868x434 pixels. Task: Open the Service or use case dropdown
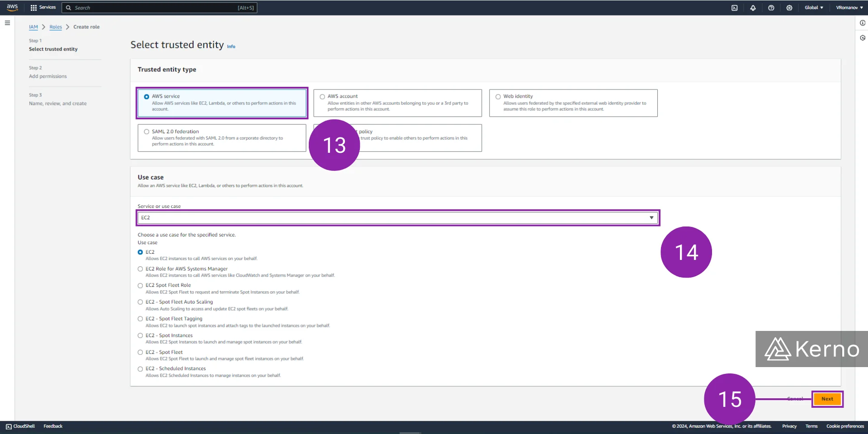(398, 218)
